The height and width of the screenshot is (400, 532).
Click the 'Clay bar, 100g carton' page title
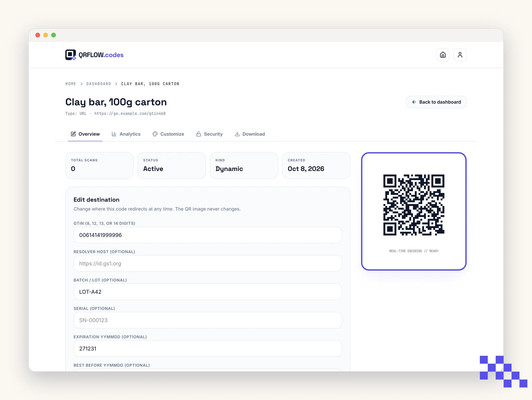pos(116,102)
